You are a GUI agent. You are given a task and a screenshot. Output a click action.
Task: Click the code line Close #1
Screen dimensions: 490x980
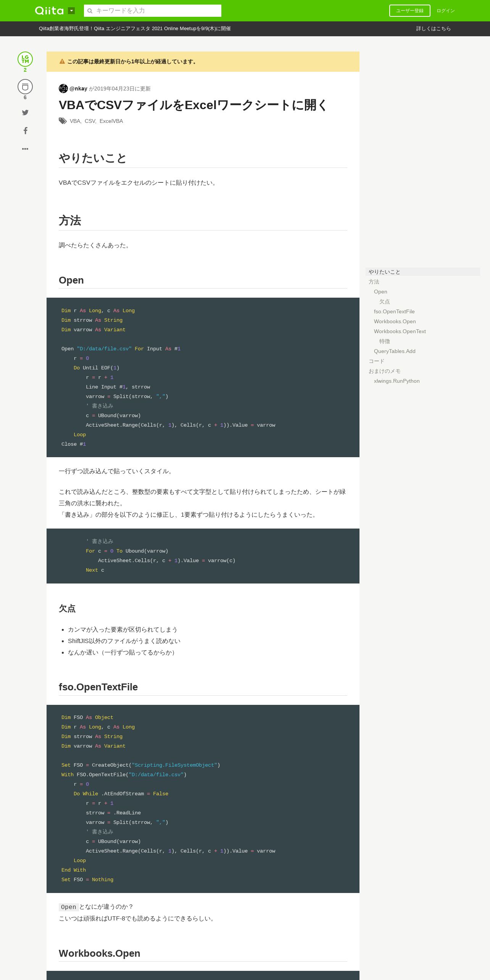click(x=74, y=444)
